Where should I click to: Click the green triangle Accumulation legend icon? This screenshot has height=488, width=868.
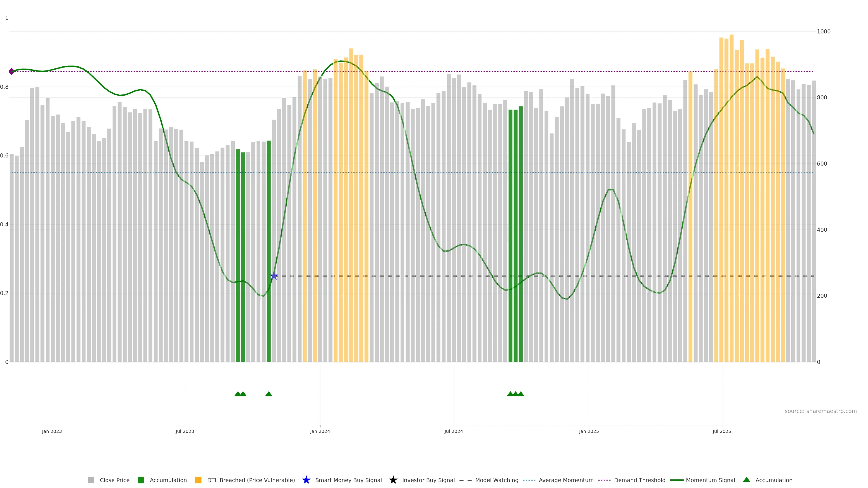(746, 480)
